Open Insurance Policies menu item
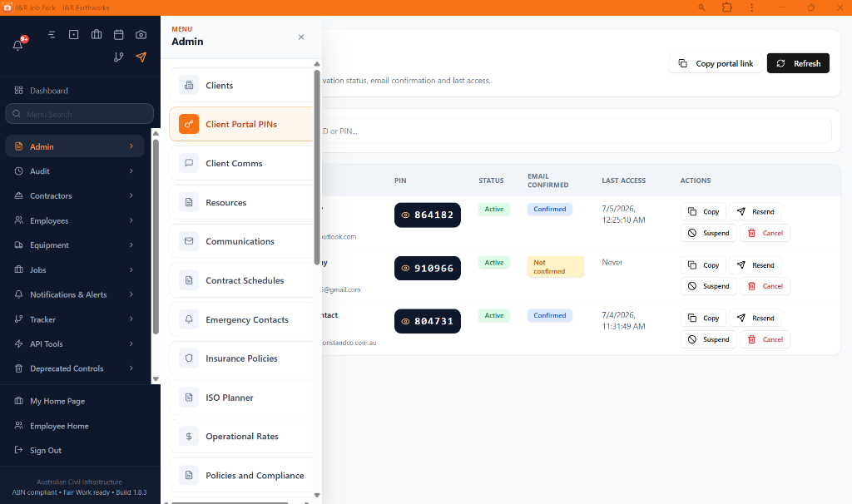Image resolution: width=852 pixels, height=504 pixels. pos(241,358)
